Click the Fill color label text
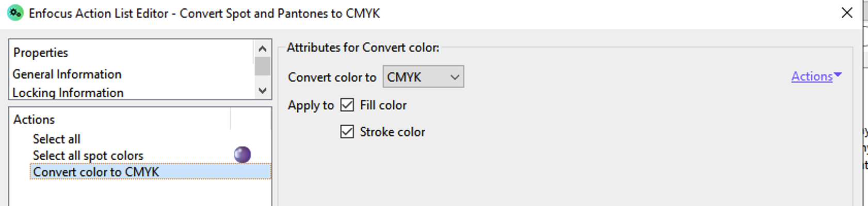The height and width of the screenshot is (206, 868). point(383,105)
